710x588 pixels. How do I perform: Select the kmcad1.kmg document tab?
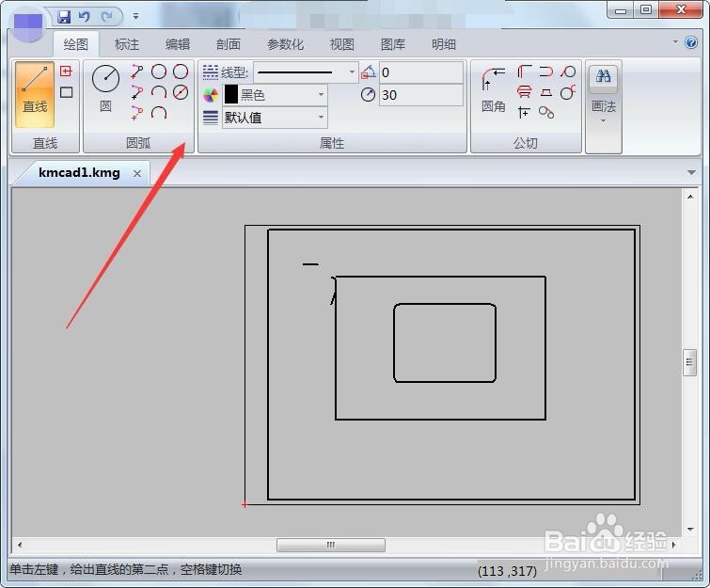point(79,172)
